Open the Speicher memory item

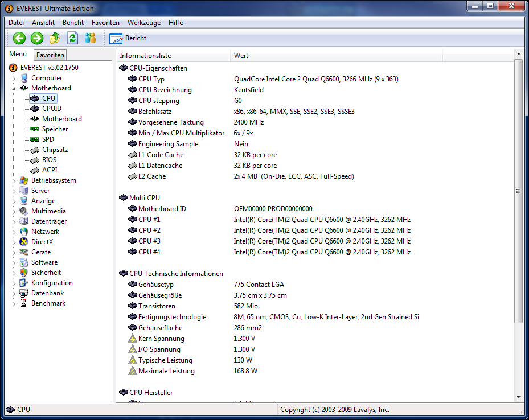click(x=55, y=129)
